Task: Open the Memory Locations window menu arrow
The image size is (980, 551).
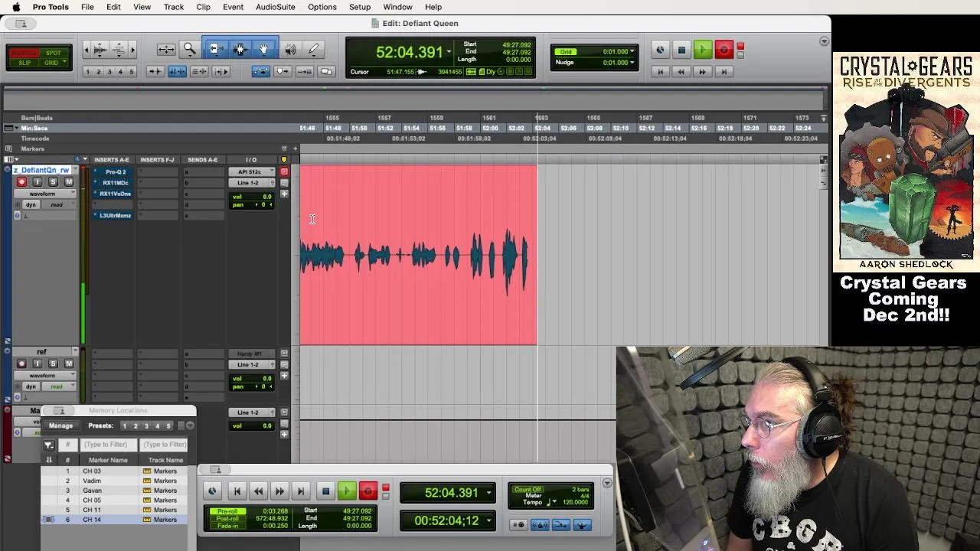Action: click(191, 425)
